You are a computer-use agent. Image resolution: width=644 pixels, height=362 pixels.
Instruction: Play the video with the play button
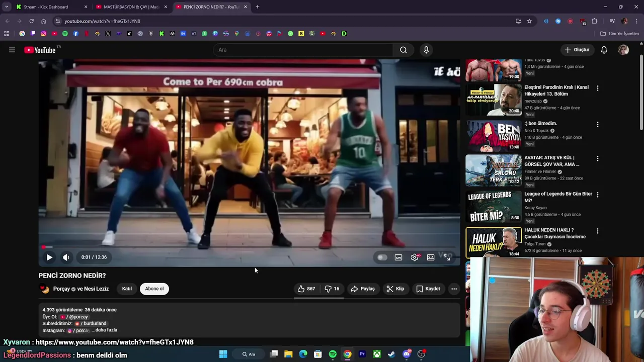49,257
